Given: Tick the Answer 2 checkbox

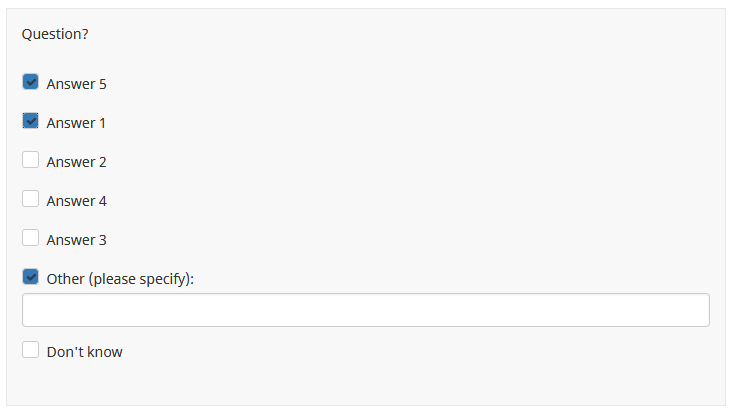Looking at the screenshot, I should point(30,160).
